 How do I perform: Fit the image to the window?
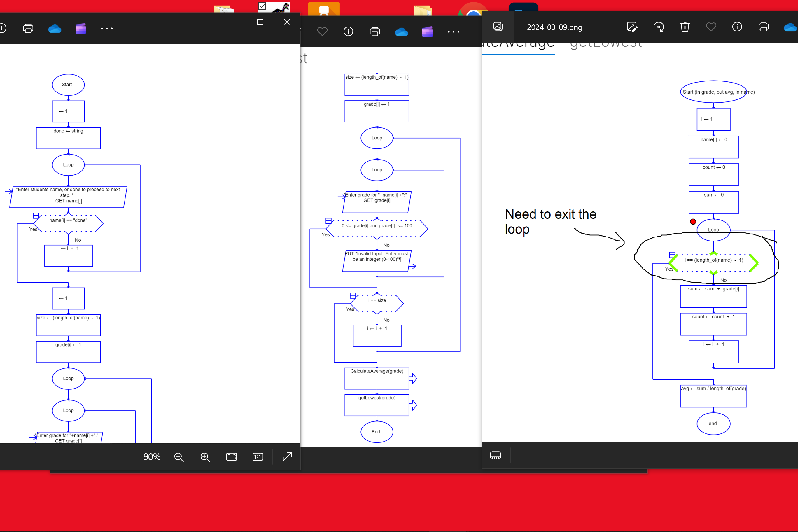click(x=231, y=457)
